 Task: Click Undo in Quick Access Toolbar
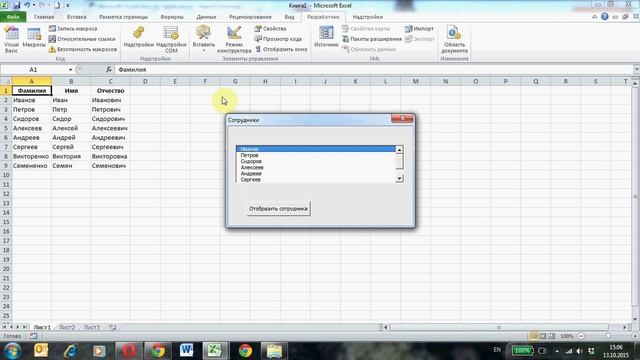coord(28,5)
